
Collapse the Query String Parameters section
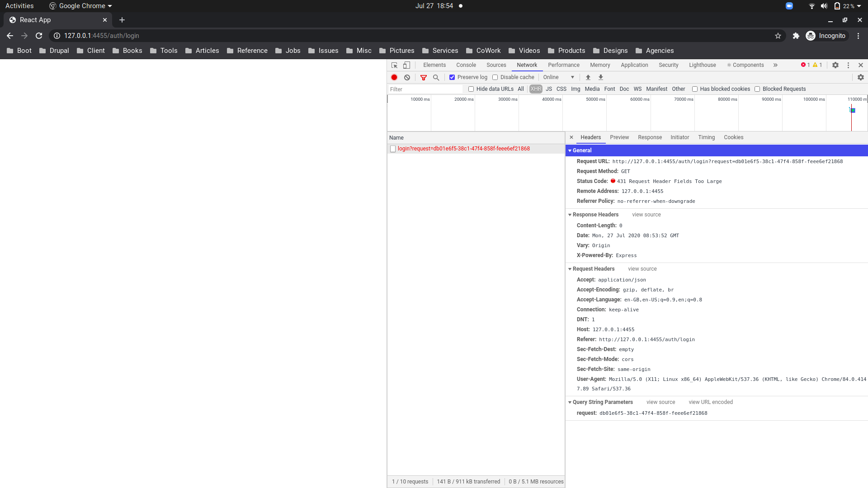pyautogui.click(x=570, y=402)
